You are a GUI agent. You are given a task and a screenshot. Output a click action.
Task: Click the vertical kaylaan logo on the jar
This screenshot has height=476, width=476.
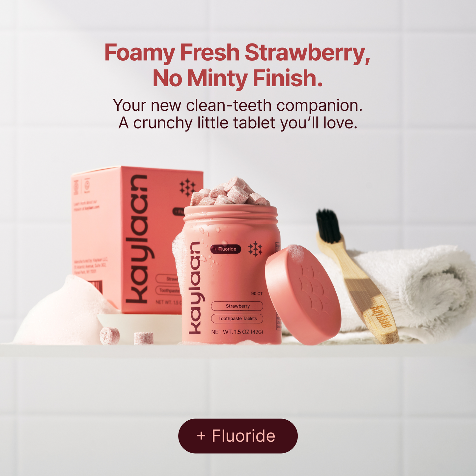coord(195,288)
